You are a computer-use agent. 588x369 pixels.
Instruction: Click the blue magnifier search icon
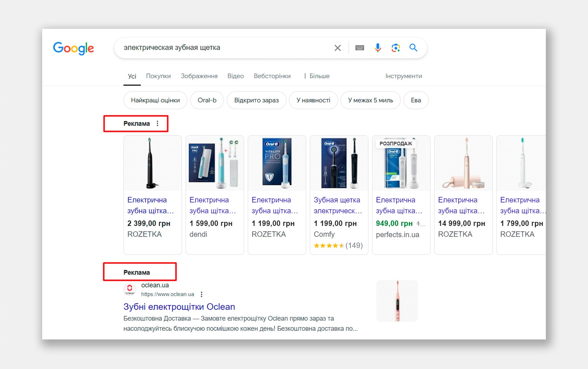413,47
